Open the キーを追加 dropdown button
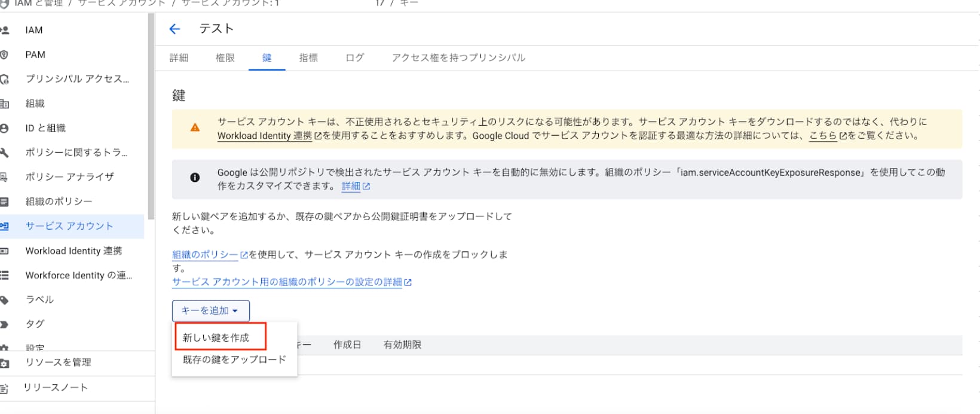The height and width of the screenshot is (414, 980). 210,310
